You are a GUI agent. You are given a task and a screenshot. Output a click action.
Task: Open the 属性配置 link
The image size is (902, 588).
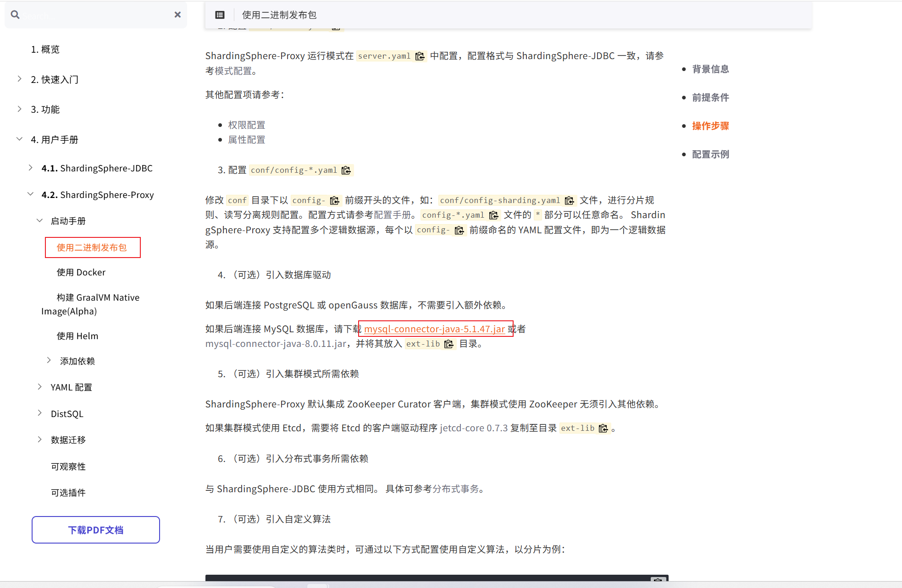coord(247,140)
